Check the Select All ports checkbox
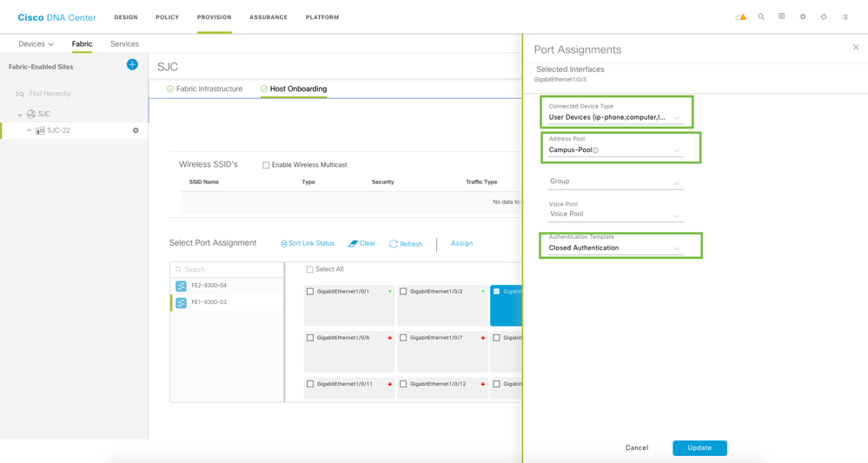This screenshot has height=463, width=868. (x=309, y=269)
